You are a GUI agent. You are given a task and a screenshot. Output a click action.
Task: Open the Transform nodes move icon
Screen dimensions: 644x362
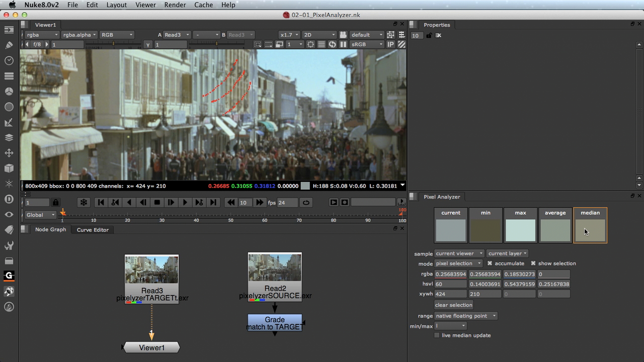click(9, 153)
